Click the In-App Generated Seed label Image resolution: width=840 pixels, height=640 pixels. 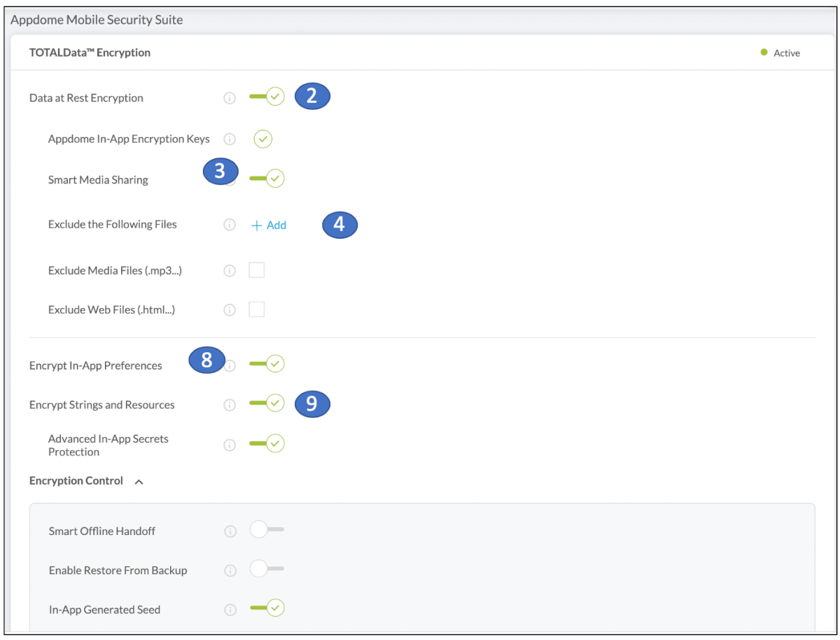click(105, 610)
